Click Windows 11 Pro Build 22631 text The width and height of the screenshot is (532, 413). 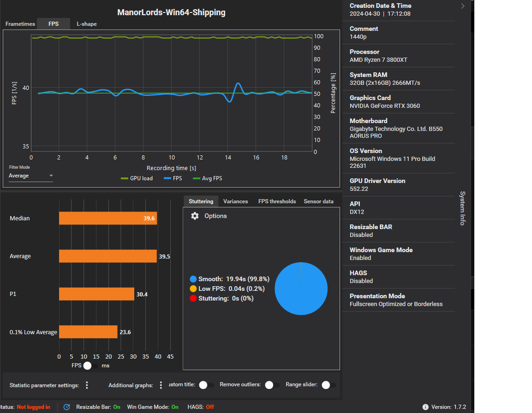pyautogui.click(x=392, y=162)
